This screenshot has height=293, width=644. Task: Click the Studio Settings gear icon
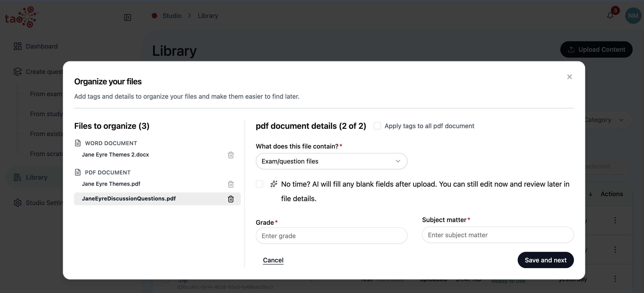pos(17,203)
